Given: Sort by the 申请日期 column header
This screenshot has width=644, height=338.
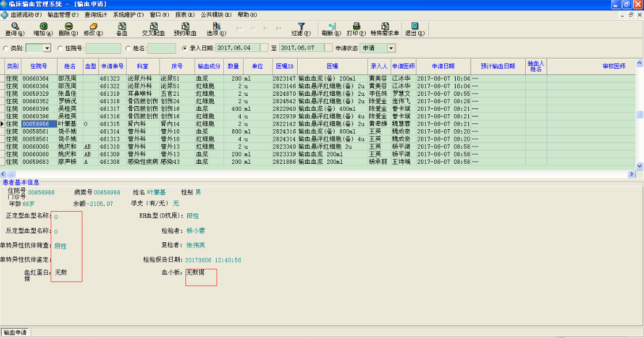Looking at the screenshot, I should click(x=443, y=66).
